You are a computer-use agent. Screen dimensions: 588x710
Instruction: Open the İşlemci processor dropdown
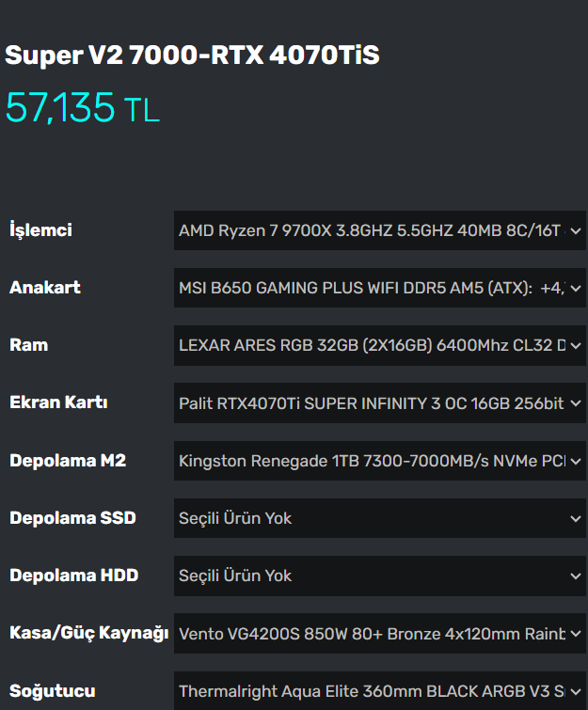(379, 230)
